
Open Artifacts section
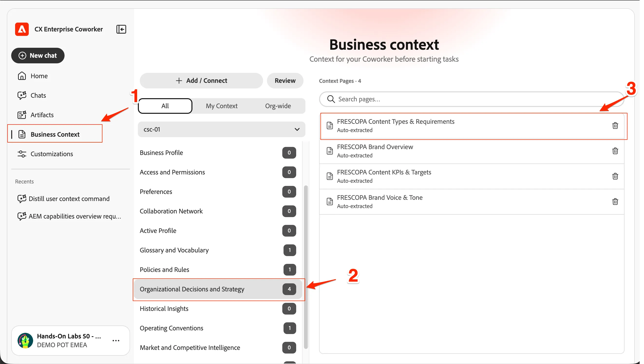[70, 115]
